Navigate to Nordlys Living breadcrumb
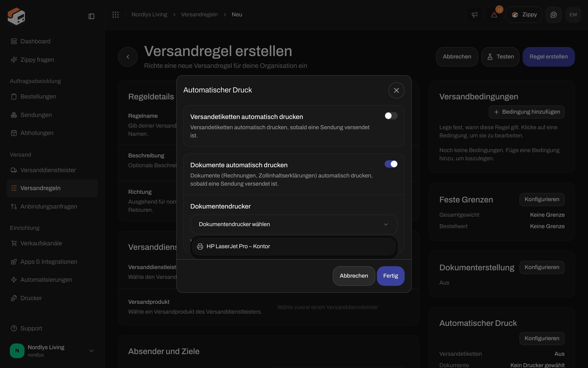This screenshot has width=588, height=368. coord(149,15)
